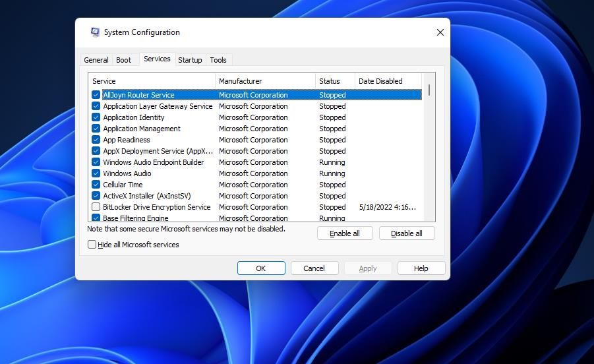Check Hide all Microsoft services
Screen dimensions: 594x364
[x=92, y=244]
